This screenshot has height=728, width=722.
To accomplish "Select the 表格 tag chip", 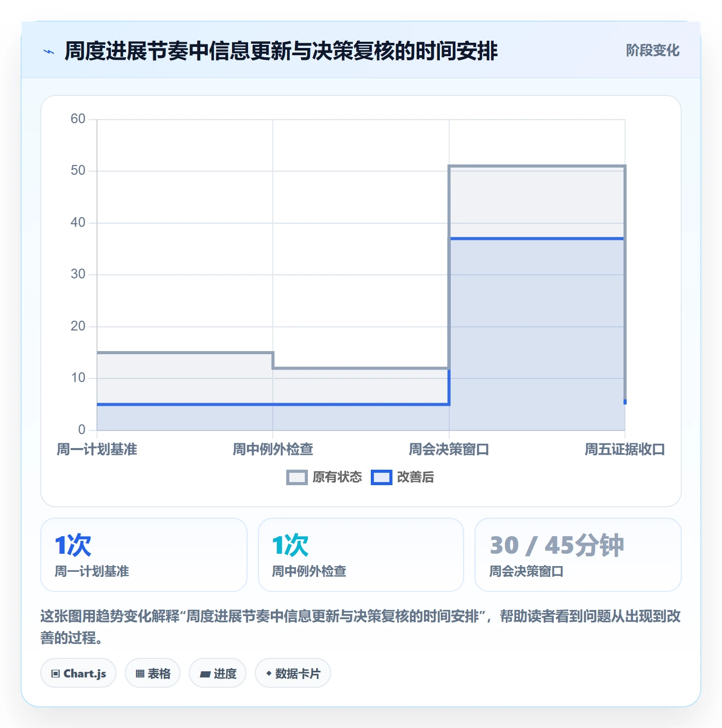I will pos(153,673).
